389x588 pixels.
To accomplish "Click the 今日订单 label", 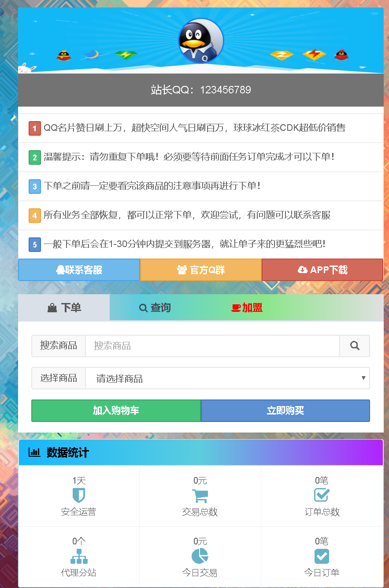I will 322,573.
